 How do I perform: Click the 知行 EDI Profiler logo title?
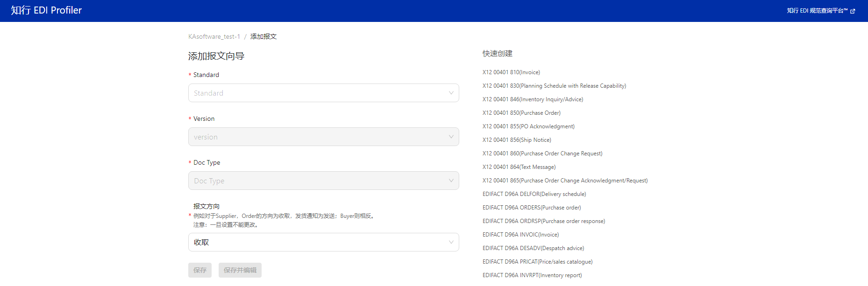(x=46, y=10)
